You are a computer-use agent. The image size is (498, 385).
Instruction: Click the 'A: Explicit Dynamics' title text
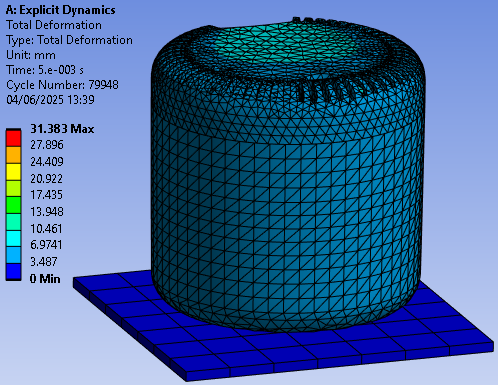61,10
